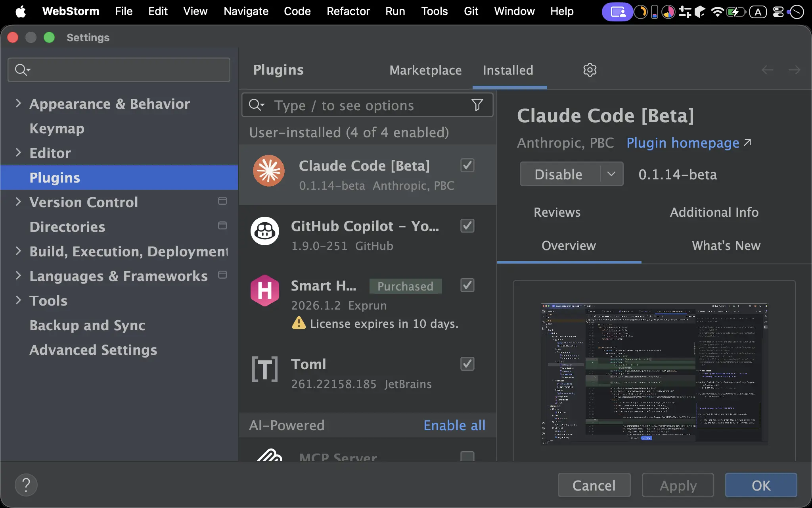This screenshot has width=812, height=508.
Task: Go back with the left arrow
Action: click(x=767, y=70)
